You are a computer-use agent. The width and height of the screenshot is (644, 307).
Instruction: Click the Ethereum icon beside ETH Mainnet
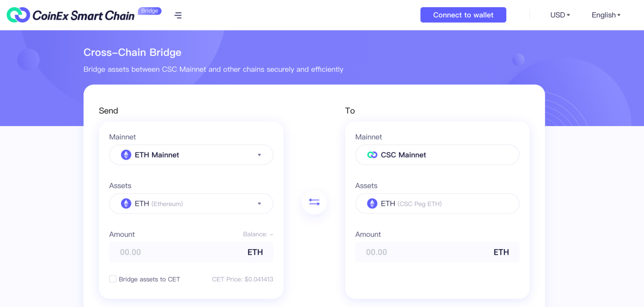126,155
